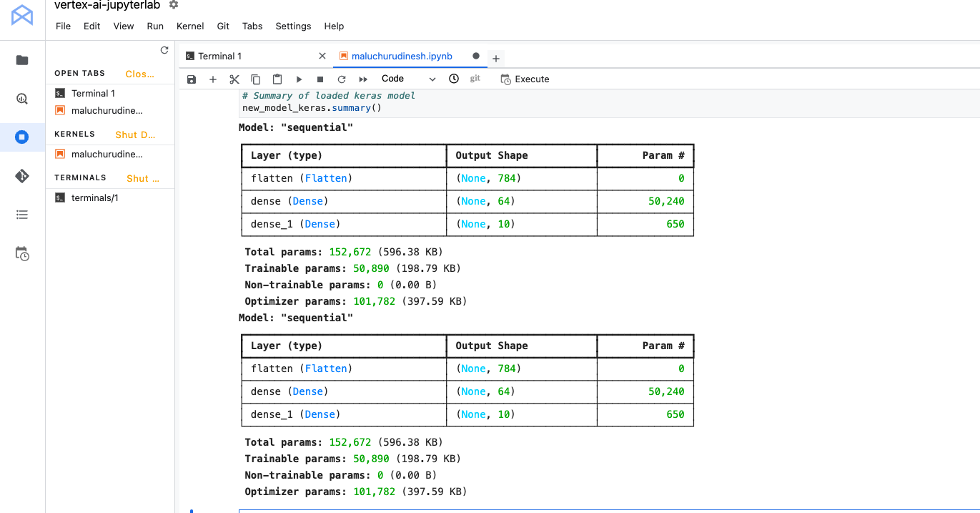Click Shut Down All for Kernels

[135, 135]
